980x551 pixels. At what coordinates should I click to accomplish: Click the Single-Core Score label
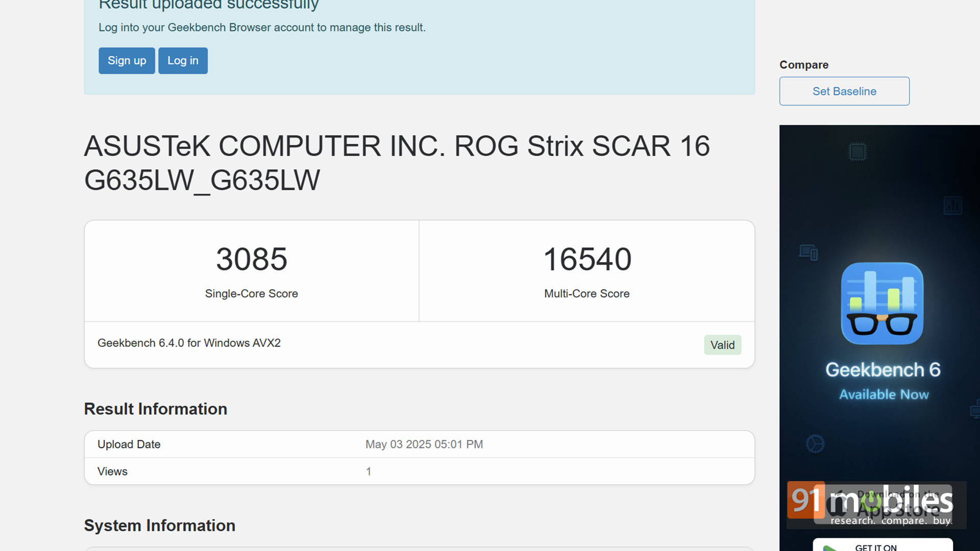pyautogui.click(x=252, y=294)
